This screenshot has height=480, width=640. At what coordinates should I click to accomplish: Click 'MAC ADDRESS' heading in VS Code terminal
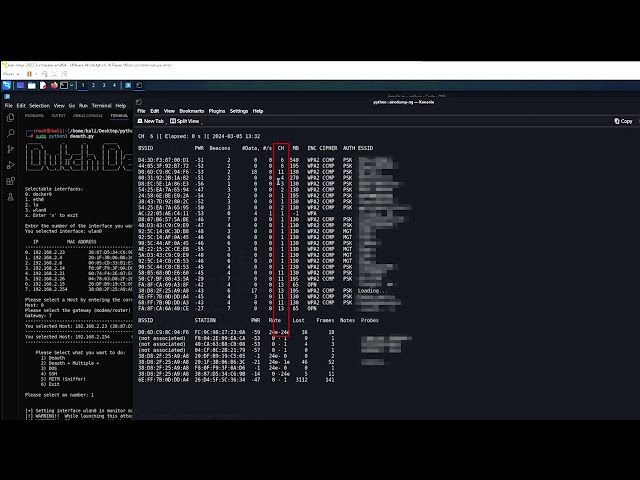[82, 242]
